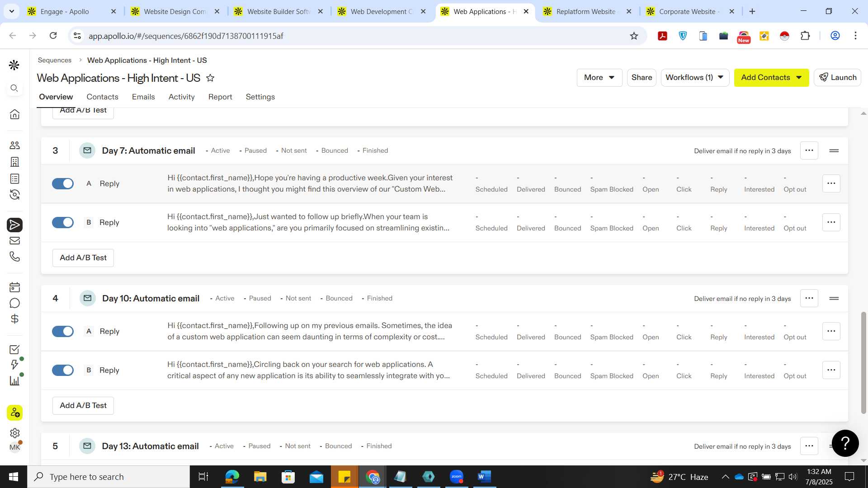Open Day 10 variant B options menu
This screenshot has height=488, width=868.
pyautogui.click(x=831, y=370)
